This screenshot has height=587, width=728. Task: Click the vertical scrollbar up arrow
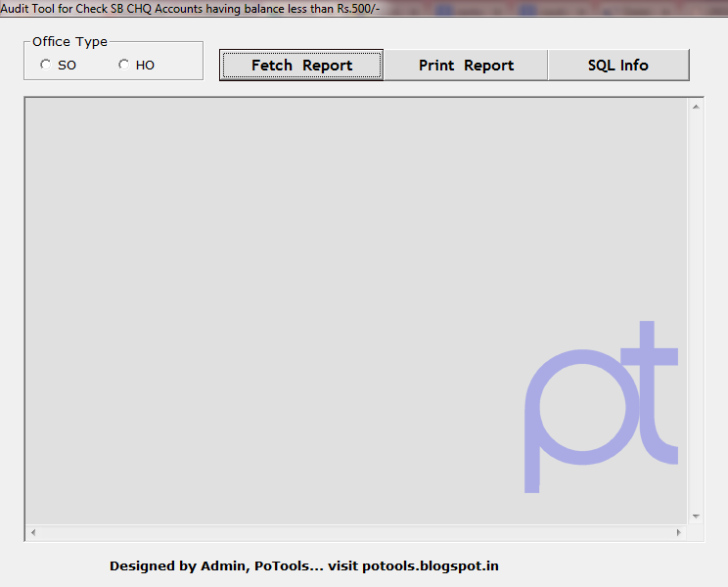click(696, 107)
